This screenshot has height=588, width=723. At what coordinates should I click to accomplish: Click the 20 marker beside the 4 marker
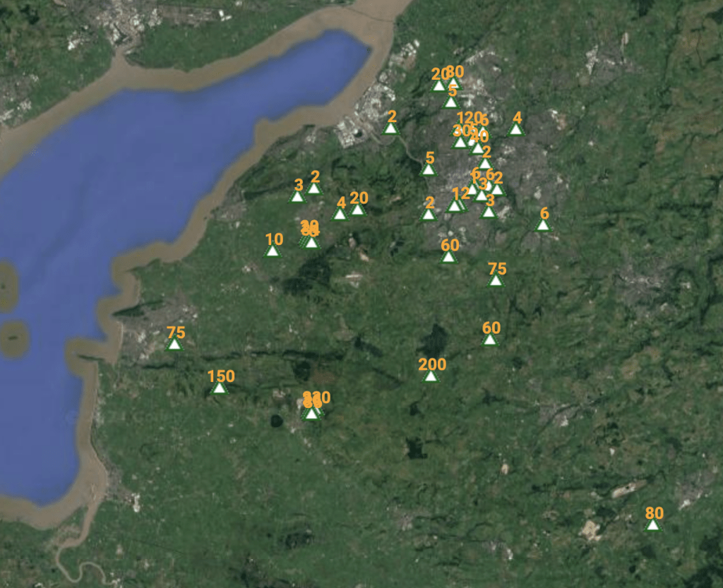(x=357, y=210)
